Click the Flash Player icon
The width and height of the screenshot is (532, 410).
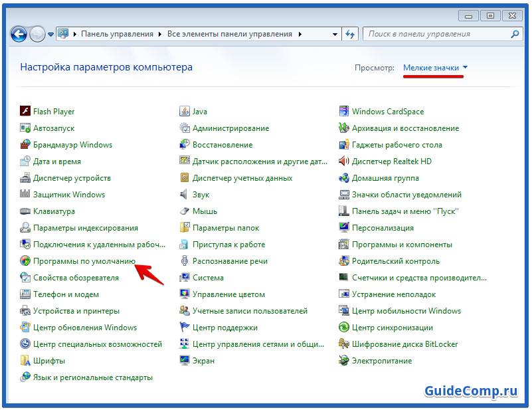pos(25,112)
